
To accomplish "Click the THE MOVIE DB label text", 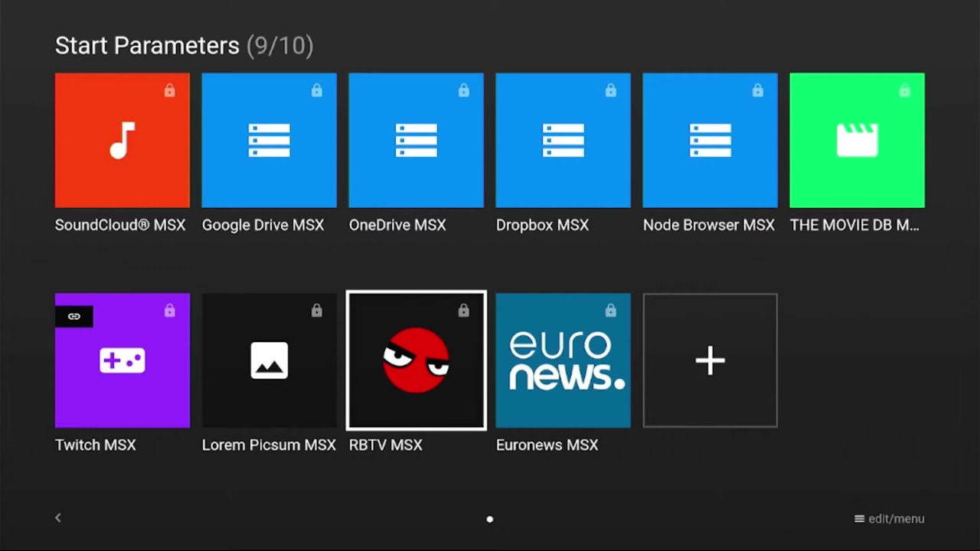I will 854,225.
